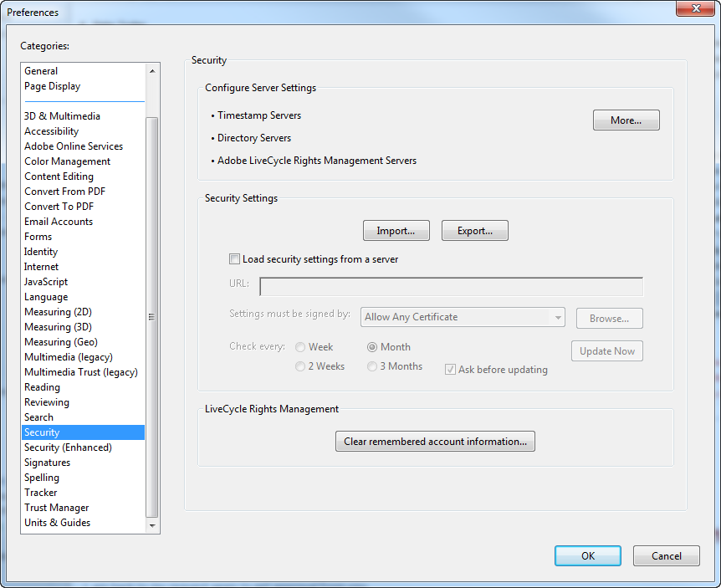Browse for a signing certificate
The width and height of the screenshot is (721, 588).
coord(609,318)
